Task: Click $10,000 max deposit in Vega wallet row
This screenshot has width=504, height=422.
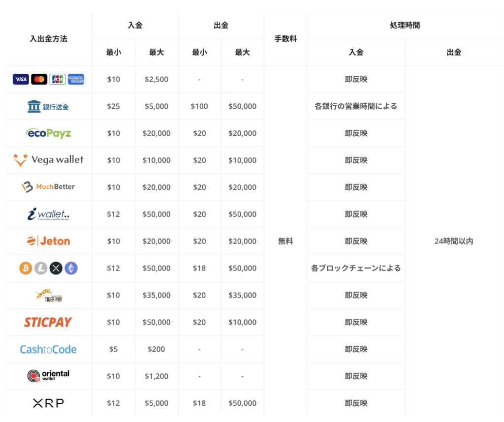Action: click(x=157, y=160)
